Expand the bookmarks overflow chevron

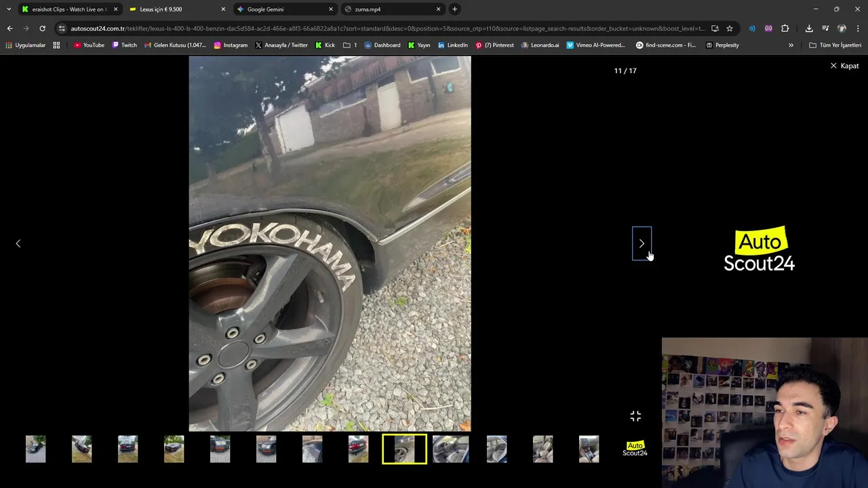point(791,45)
